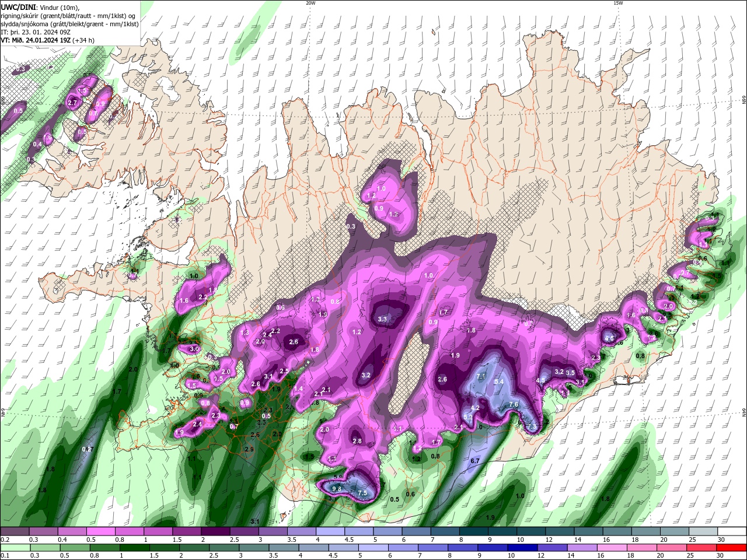Click the bright red 30 swatch in the rain legend

coord(732,548)
